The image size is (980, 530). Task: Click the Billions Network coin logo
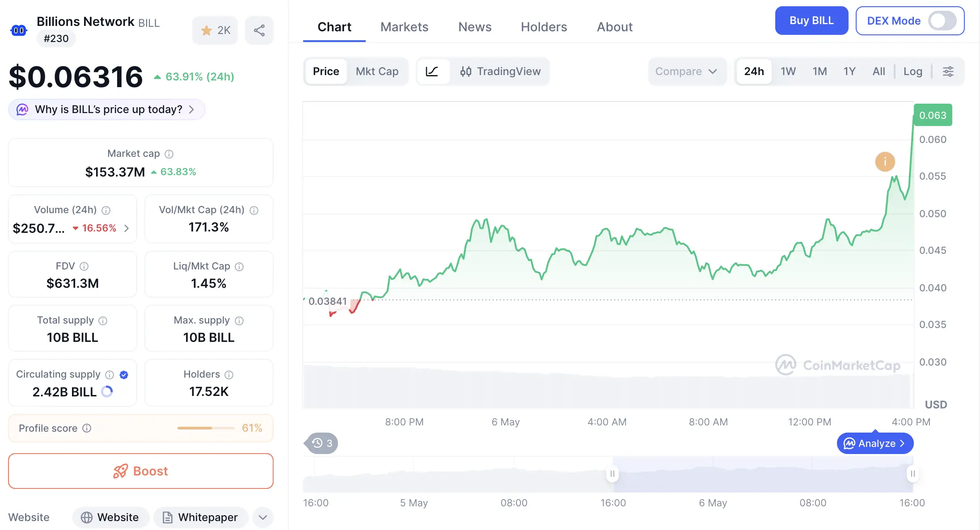[19, 30]
